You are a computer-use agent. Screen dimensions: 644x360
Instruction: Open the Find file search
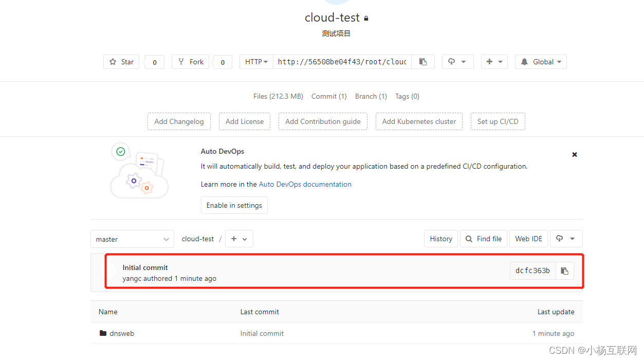483,239
